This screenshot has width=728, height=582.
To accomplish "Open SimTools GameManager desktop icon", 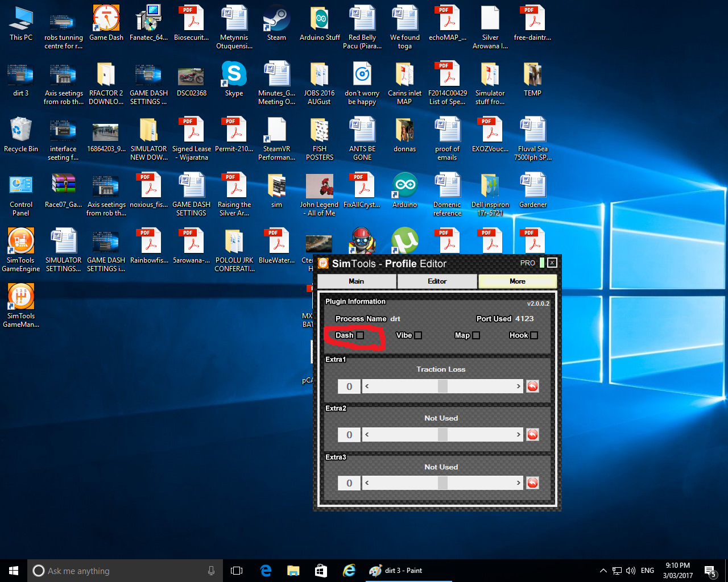I will (x=21, y=297).
